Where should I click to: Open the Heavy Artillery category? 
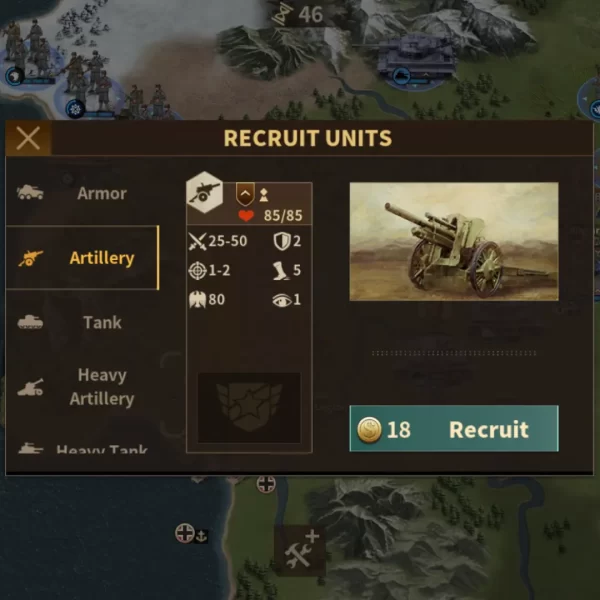[82, 387]
